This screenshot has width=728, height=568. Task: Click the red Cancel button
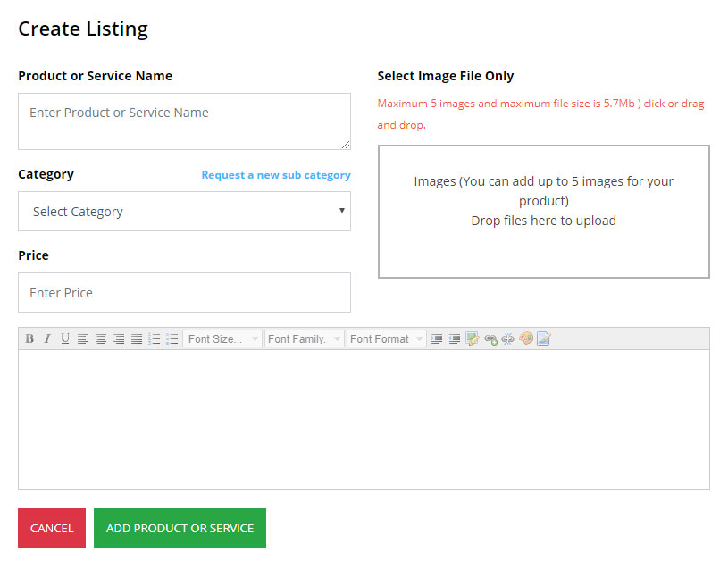pyautogui.click(x=52, y=528)
